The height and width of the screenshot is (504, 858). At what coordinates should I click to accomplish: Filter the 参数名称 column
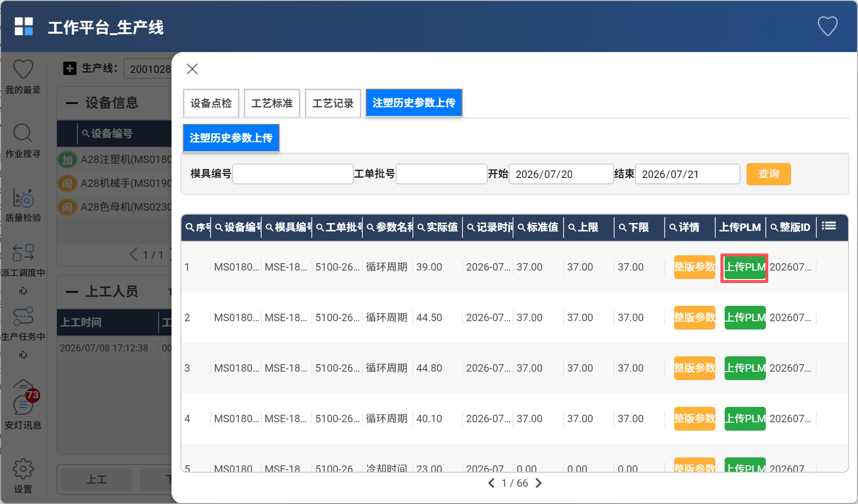tap(371, 227)
